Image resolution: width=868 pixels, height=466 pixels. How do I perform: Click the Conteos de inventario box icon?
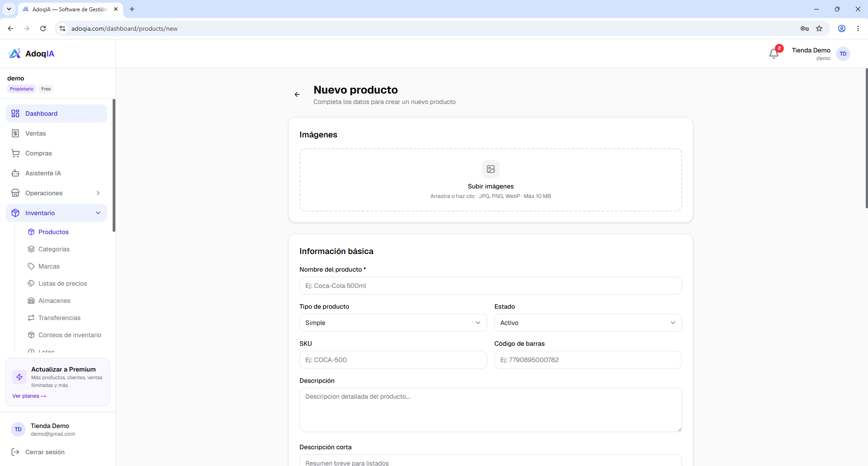[31, 335]
